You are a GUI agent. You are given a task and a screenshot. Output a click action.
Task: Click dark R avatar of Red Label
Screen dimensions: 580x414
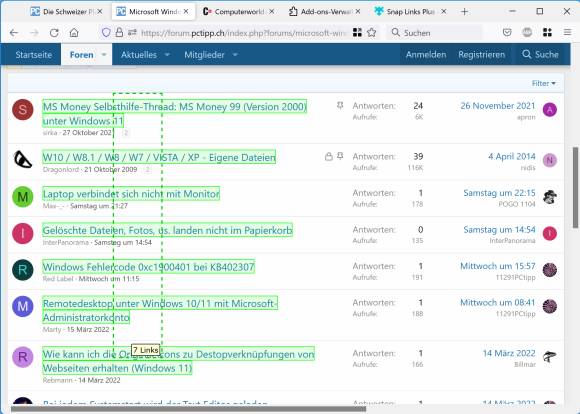[x=23, y=270]
